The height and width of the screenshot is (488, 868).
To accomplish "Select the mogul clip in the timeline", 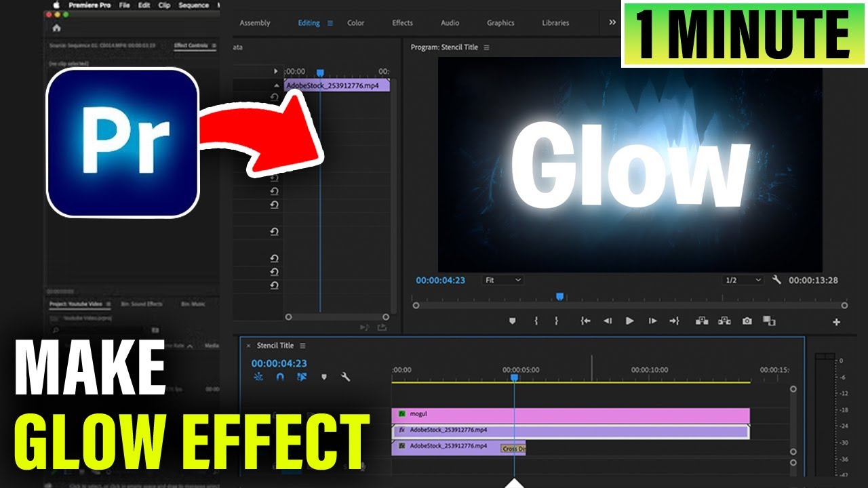I will click(571, 414).
